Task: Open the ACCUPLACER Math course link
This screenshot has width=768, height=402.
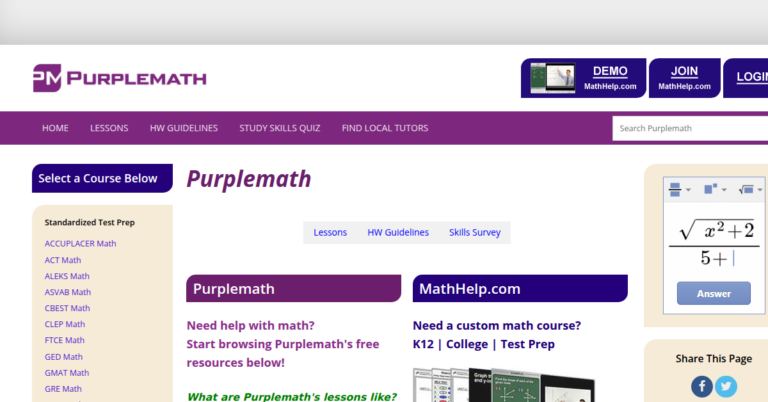Action: (x=80, y=243)
